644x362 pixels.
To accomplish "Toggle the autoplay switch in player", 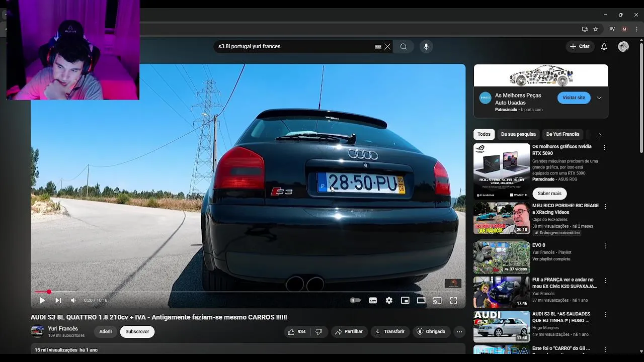I will [355, 300].
